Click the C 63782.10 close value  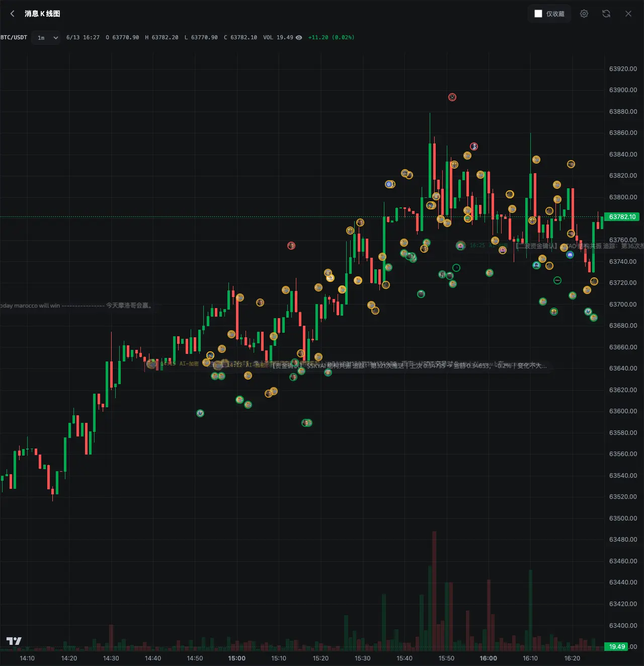point(240,38)
